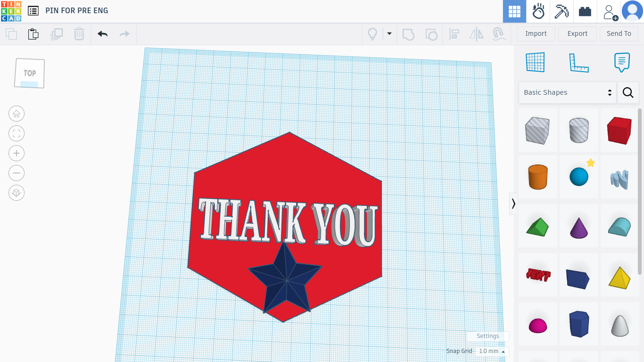This screenshot has height=362, width=644.
Task: Select the green Roof shape
Action: (x=538, y=227)
